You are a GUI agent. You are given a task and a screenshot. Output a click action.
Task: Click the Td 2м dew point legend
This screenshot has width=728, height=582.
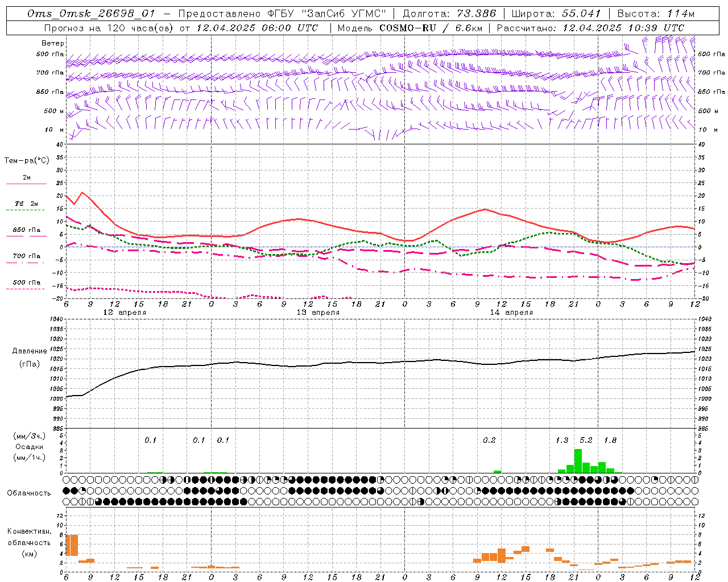[26, 203]
